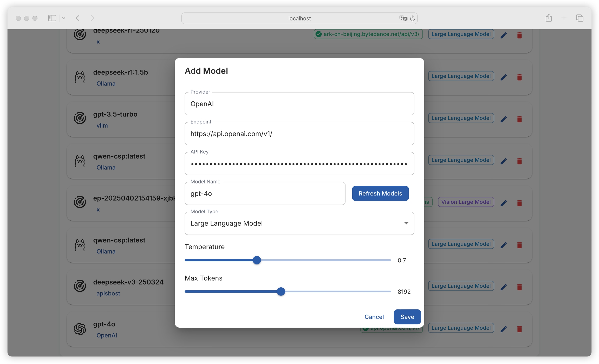
Task: Click the Endpoint URL input field
Action: coord(299,134)
